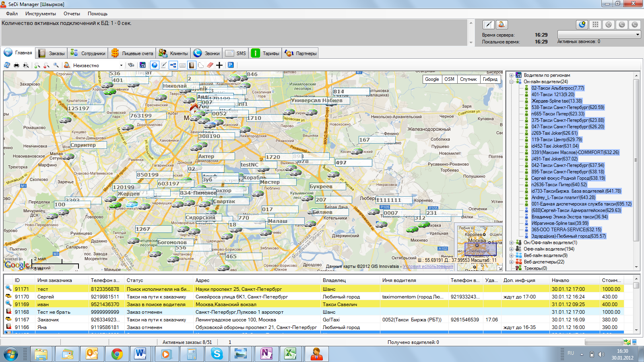This screenshot has width=644, height=362.
Task: Open Skype from the Windows taskbar
Action: 217,354
